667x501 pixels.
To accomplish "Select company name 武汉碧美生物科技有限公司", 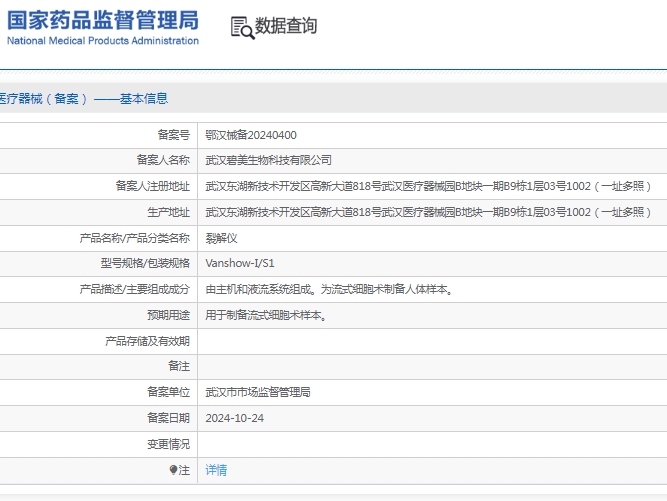I will [x=268, y=160].
